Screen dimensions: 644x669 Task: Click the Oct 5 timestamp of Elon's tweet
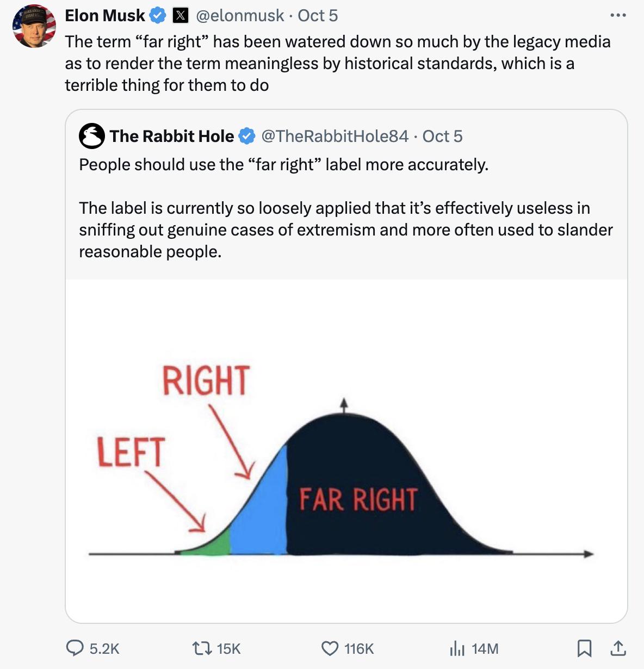(x=318, y=15)
